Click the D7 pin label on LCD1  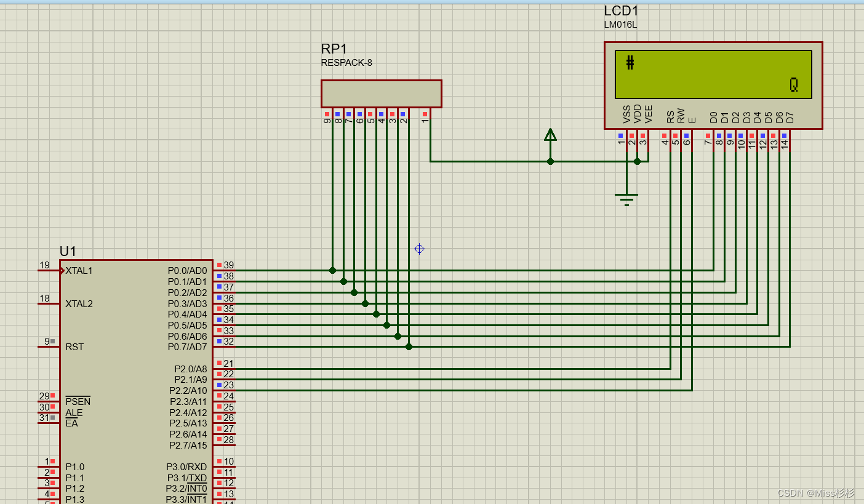coord(790,117)
